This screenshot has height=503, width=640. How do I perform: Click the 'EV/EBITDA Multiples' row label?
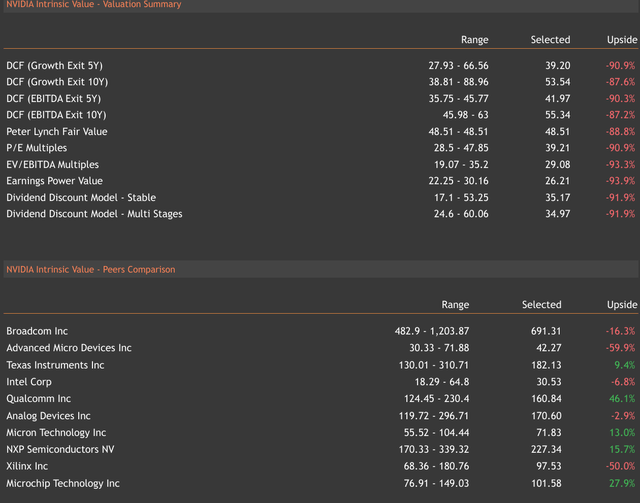[x=52, y=165]
